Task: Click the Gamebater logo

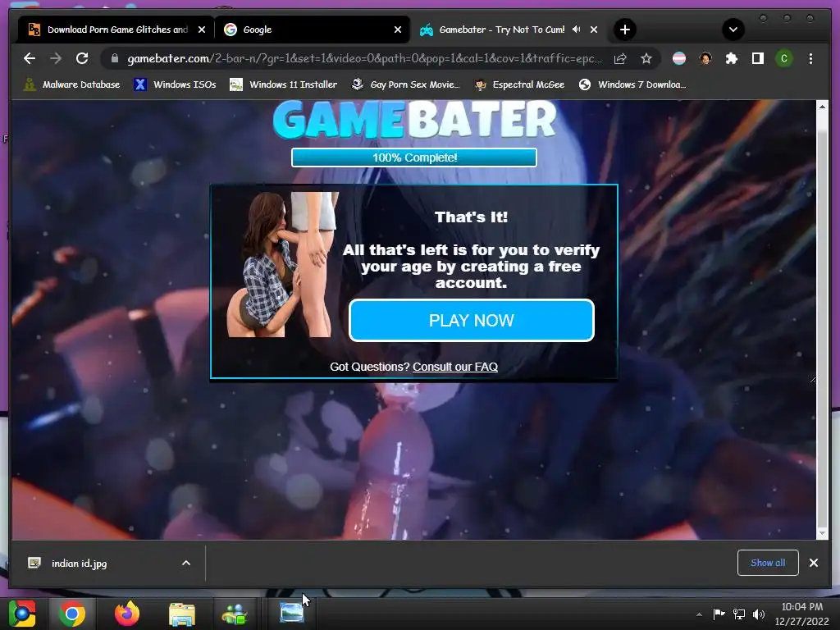Action: click(414, 120)
